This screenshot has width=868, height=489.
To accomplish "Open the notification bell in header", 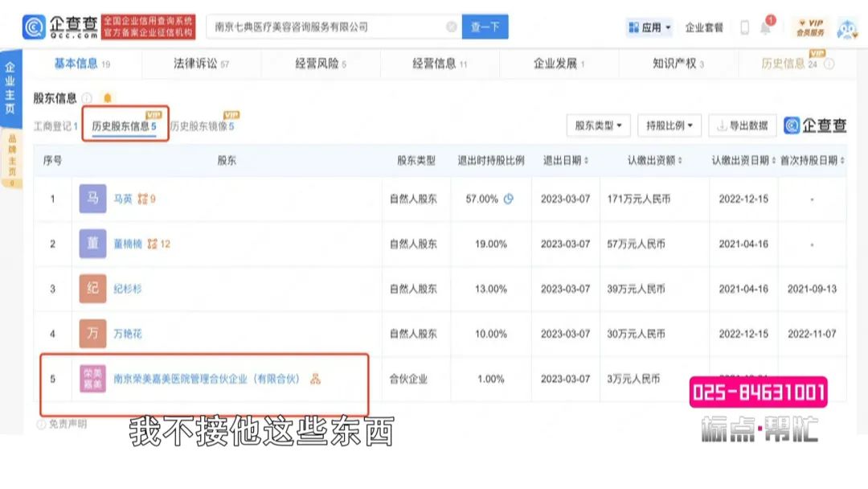I will click(766, 27).
